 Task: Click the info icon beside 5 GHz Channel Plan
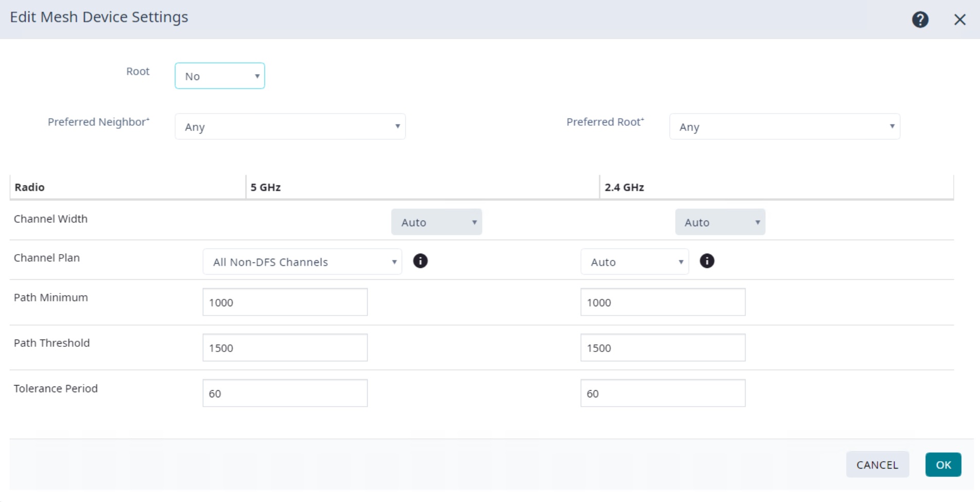pos(421,261)
